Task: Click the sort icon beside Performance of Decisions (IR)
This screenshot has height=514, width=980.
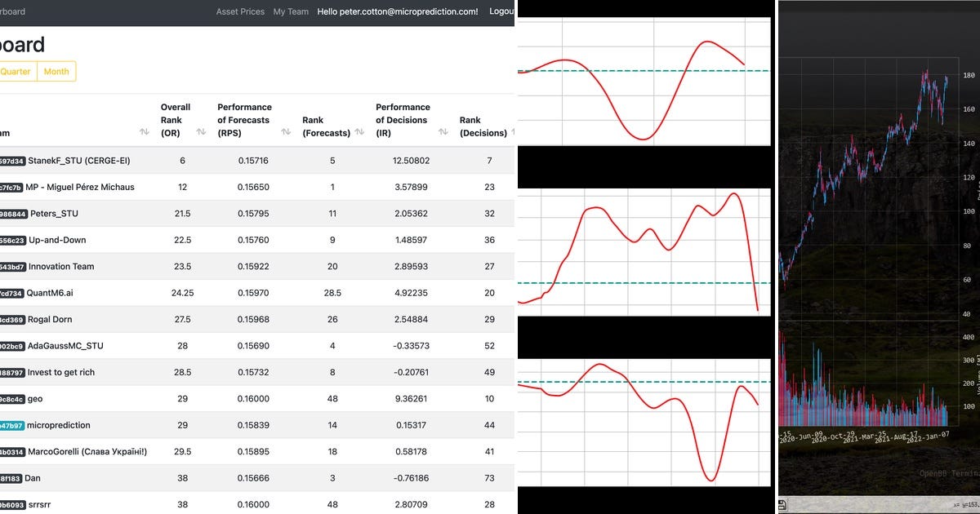Action: pyautogui.click(x=442, y=131)
